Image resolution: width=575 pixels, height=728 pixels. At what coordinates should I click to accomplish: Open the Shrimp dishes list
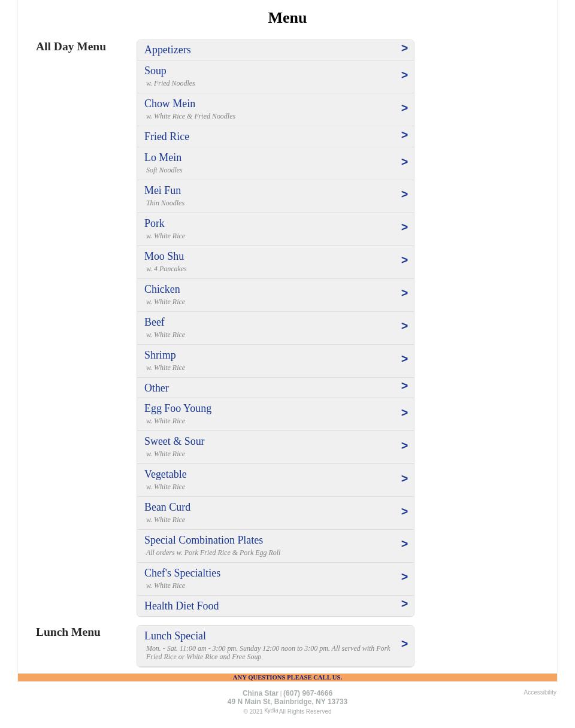[160, 355]
